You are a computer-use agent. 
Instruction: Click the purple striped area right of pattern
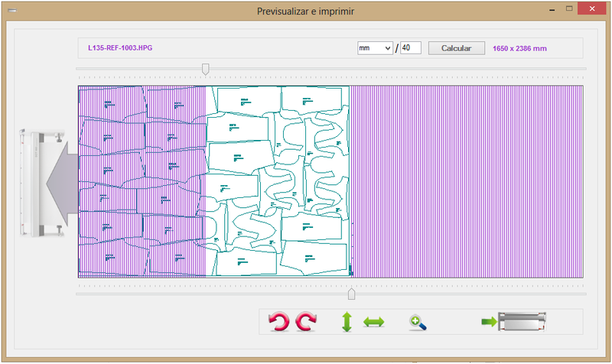(467, 182)
